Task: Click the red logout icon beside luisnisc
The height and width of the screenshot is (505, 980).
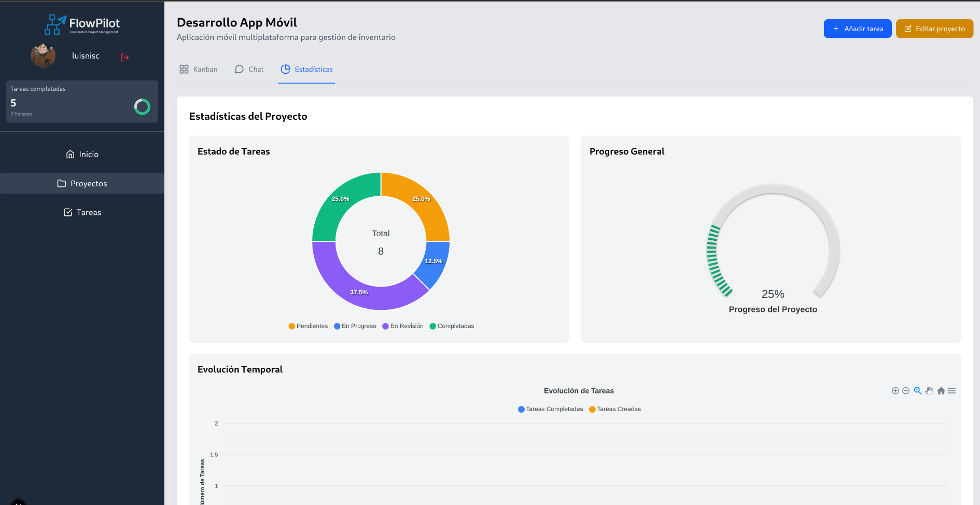Action: click(124, 58)
